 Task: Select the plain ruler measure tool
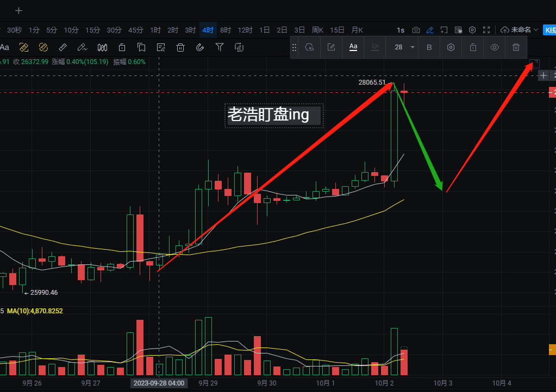[63, 47]
